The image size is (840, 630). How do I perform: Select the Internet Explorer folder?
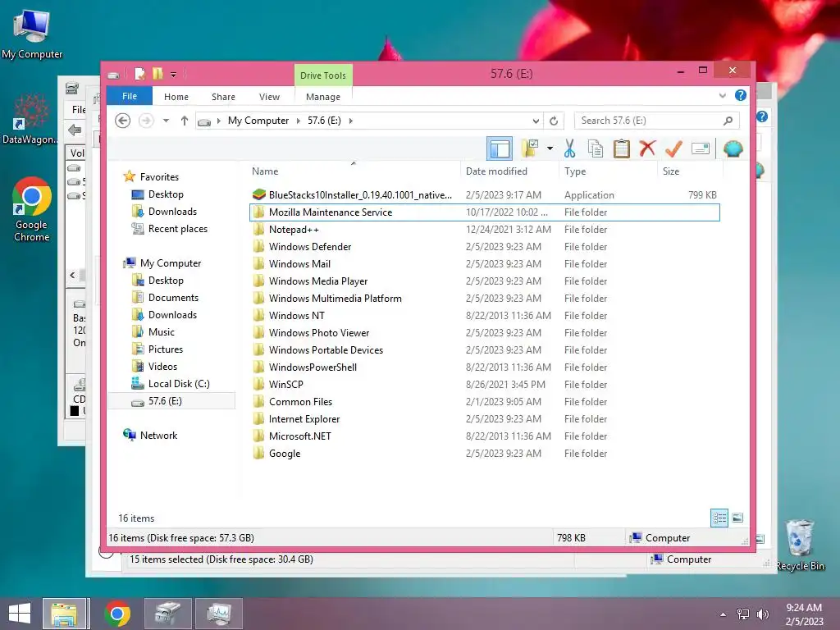(x=485, y=419)
